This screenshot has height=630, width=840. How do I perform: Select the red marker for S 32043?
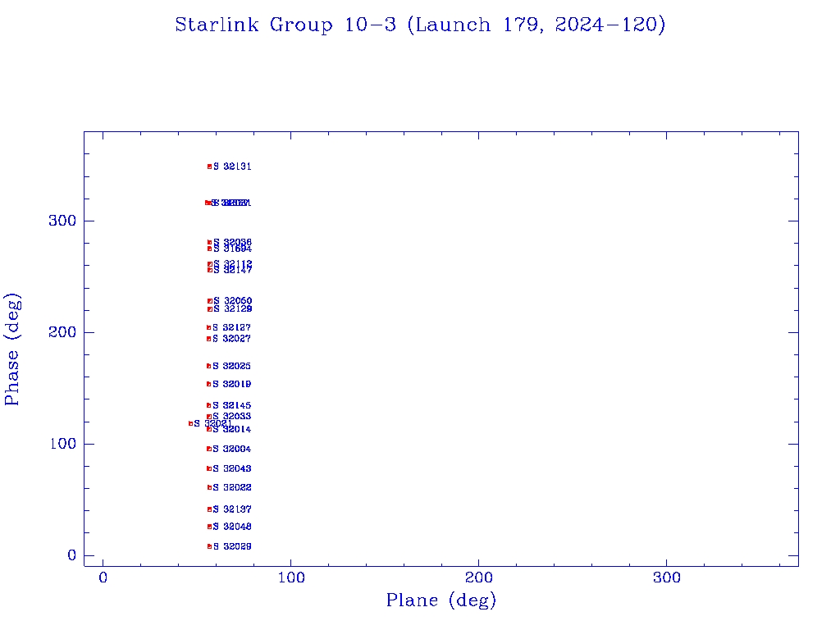pyautogui.click(x=209, y=468)
